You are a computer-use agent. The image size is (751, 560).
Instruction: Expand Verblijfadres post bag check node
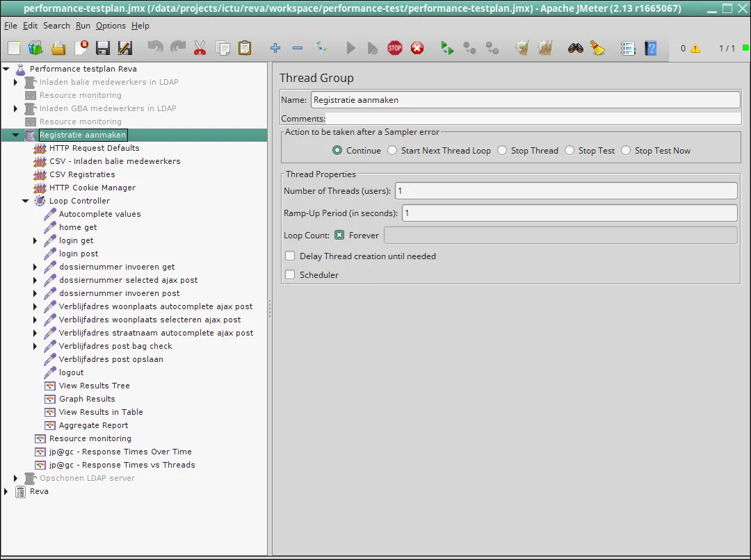point(35,346)
